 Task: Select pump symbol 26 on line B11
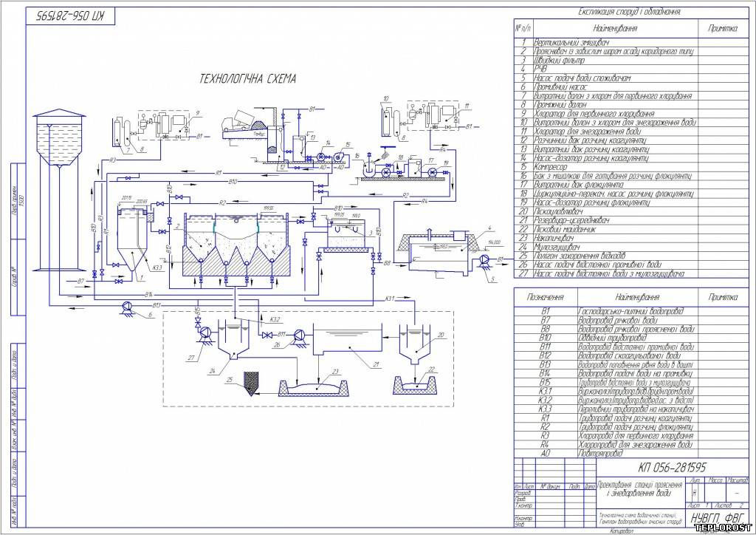[299, 335]
